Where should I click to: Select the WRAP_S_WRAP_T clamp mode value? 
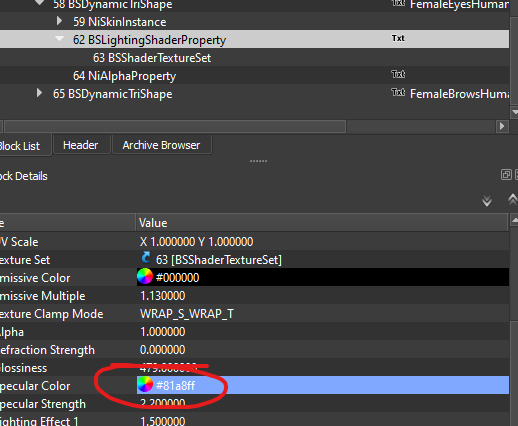[x=187, y=314]
